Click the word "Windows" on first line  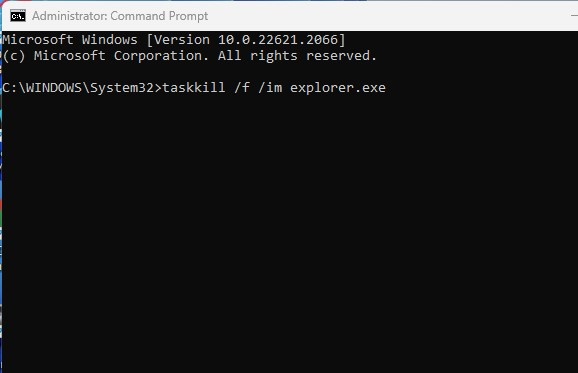[110, 39]
